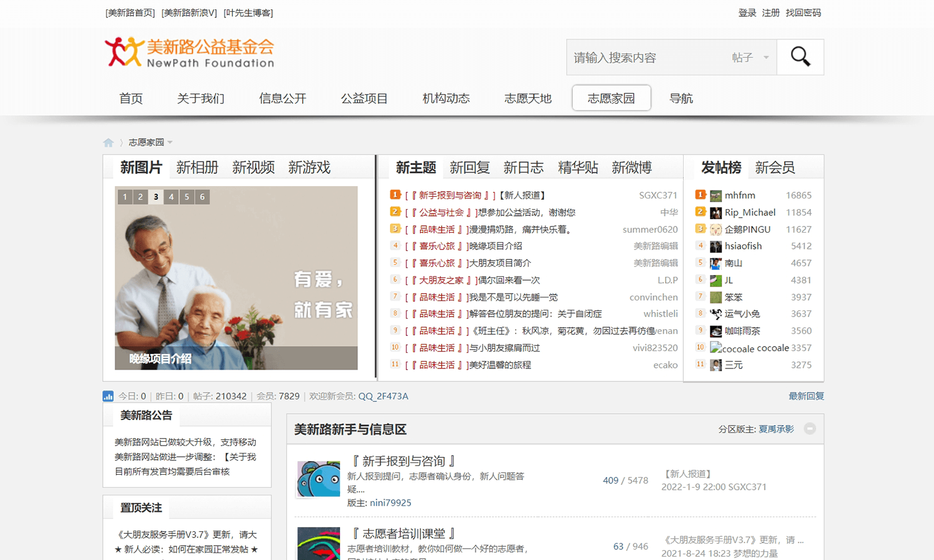Show slide 6 in image carousel
The image size is (934, 560).
coord(202,197)
